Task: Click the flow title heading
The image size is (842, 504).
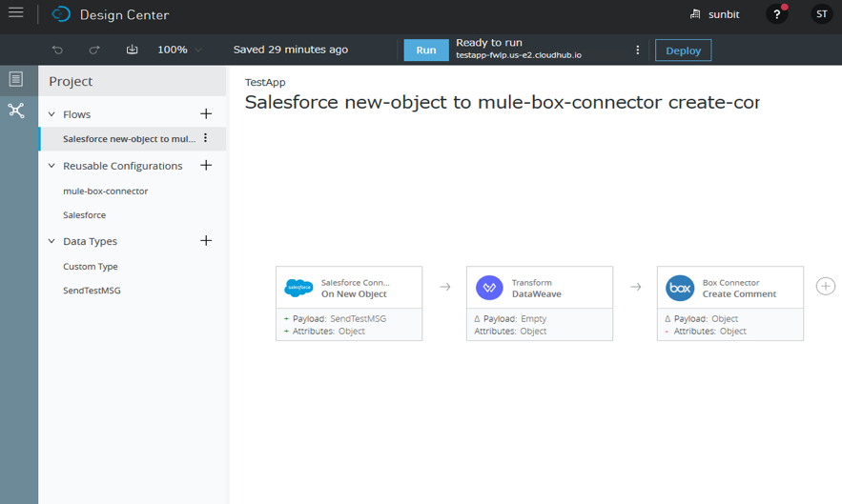Action: [x=503, y=102]
